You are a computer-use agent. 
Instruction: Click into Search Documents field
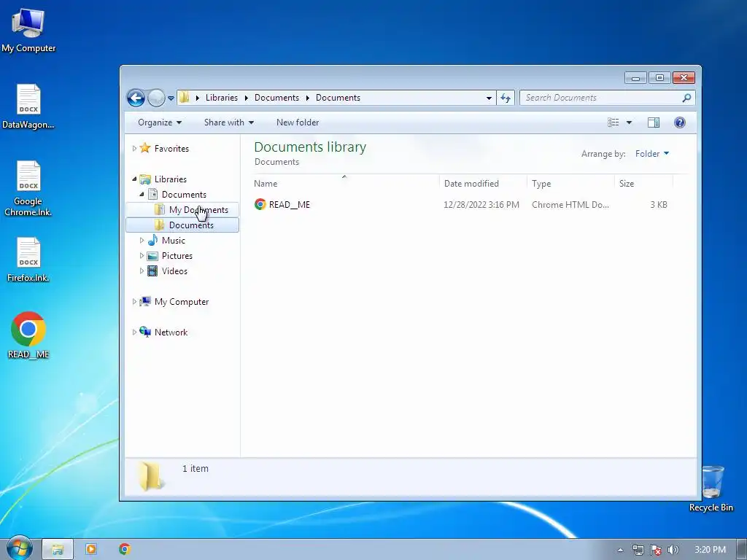pos(600,98)
